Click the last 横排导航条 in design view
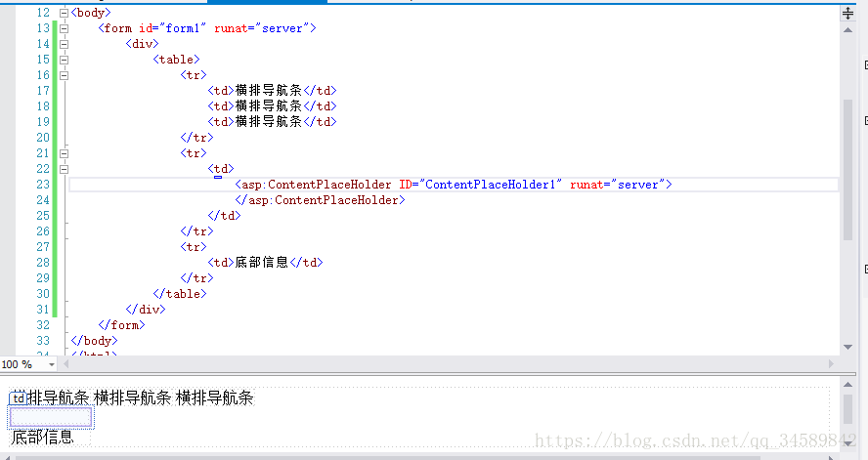 215,398
